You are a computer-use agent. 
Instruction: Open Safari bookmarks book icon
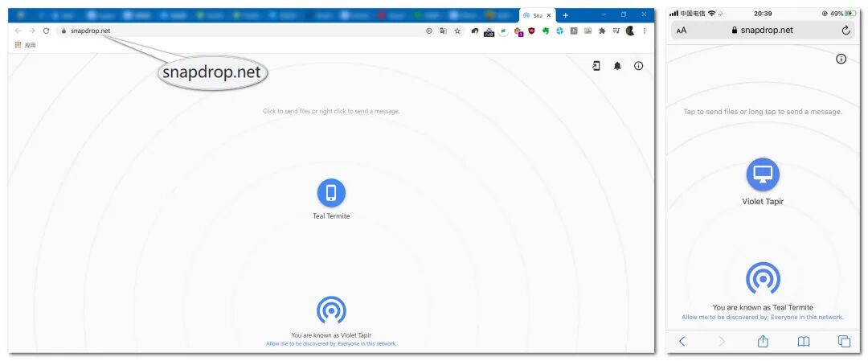(x=804, y=342)
